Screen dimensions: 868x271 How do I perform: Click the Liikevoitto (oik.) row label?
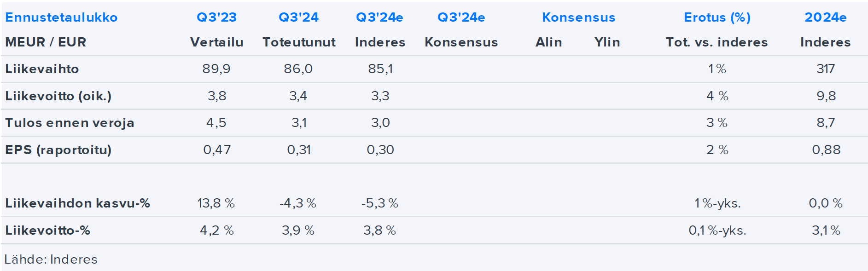[x=58, y=96]
